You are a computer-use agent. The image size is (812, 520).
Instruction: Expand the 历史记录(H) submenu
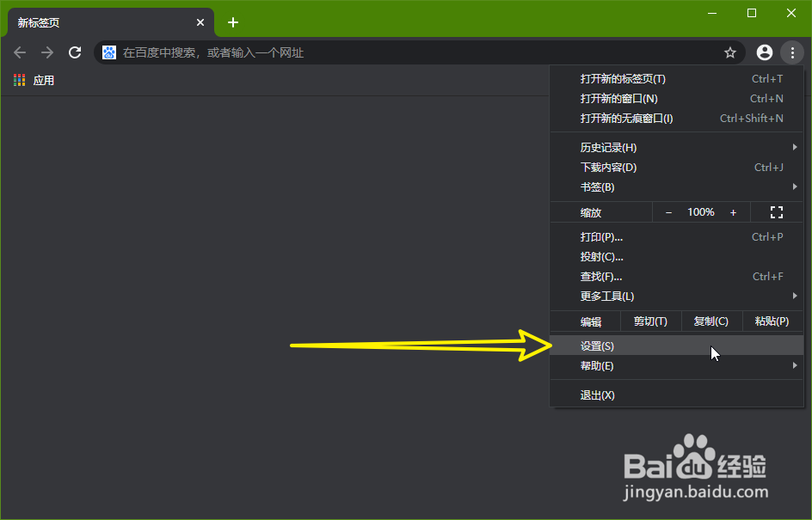677,148
